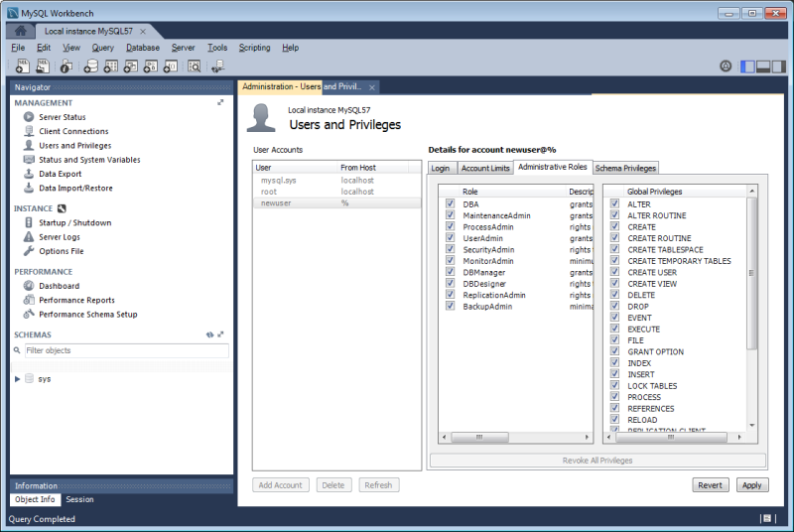Open the Query menu
The height and width of the screenshot is (532, 794).
pyautogui.click(x=103, y=48)
